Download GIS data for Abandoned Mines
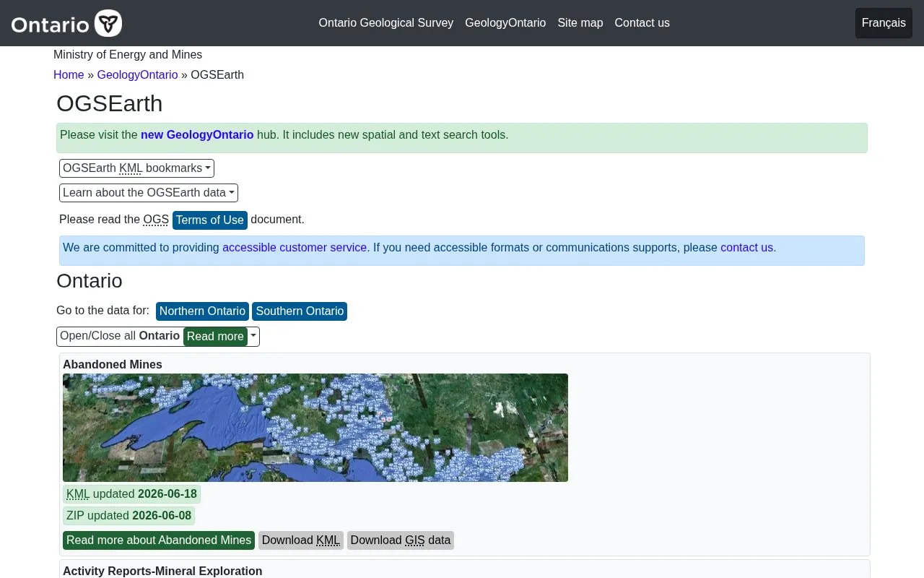 tap(401, 540)
